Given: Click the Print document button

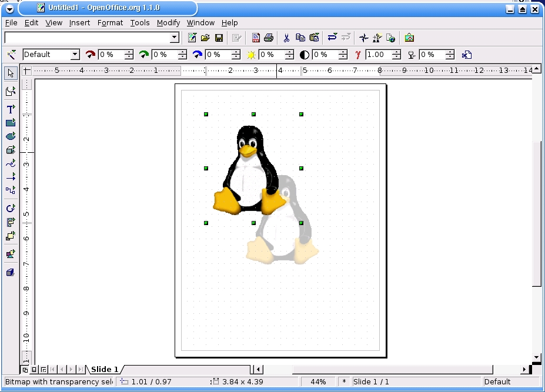Looking at the screenshot, I should pyautogui.click(x=269, y=37).
